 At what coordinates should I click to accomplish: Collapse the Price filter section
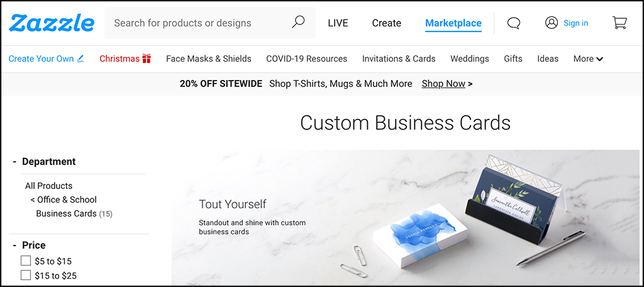14,245
